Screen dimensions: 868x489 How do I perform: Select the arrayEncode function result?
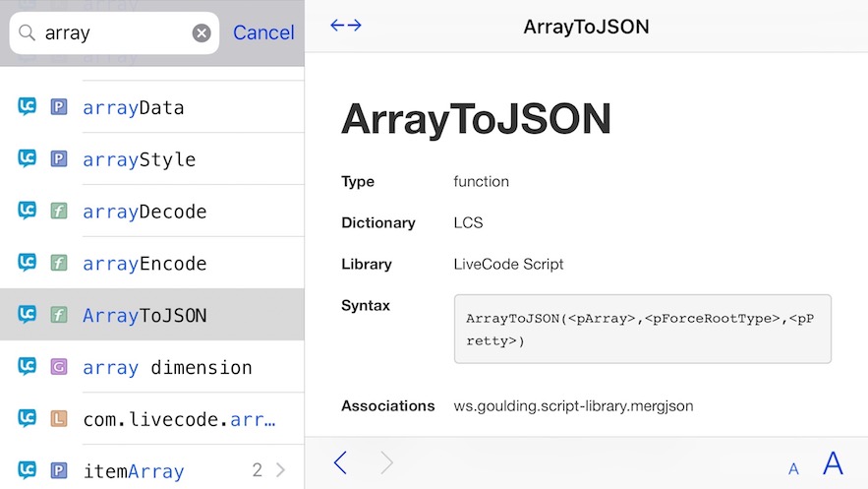click(x=145, y=264)
